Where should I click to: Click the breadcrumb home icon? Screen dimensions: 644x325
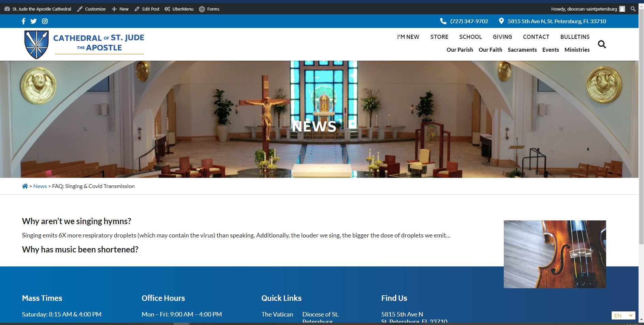click(25, 186)
